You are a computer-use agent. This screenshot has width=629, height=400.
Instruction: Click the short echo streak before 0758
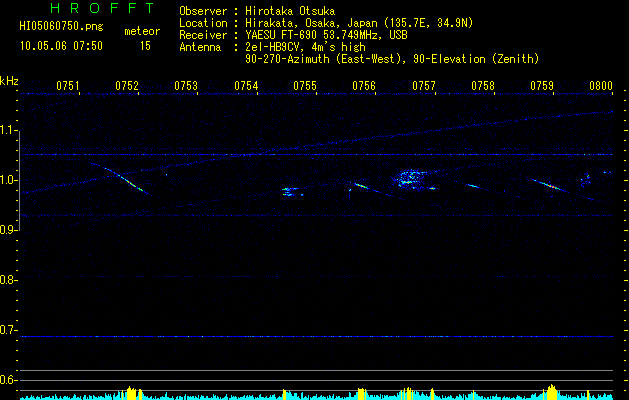click(x=473, y=186)
